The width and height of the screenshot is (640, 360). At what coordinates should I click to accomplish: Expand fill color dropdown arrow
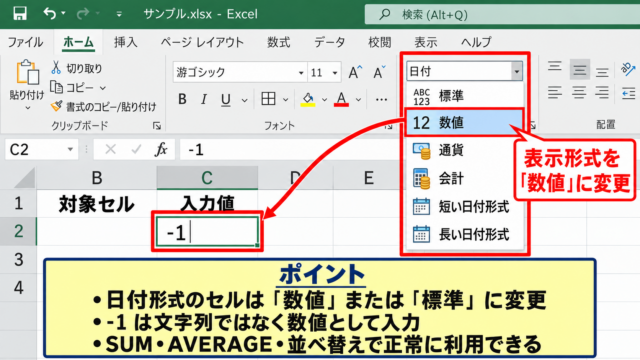click(324, 100)
